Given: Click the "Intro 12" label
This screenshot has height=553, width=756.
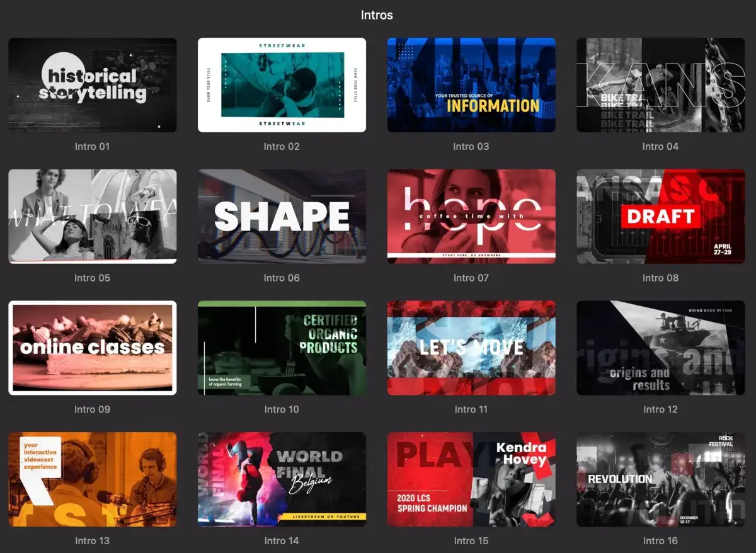Looking at the screenshot, I should [660, 409].
